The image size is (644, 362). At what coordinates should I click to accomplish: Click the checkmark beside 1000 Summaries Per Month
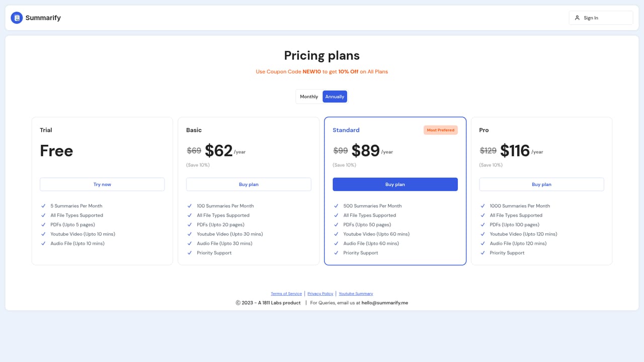coord(482,206)
